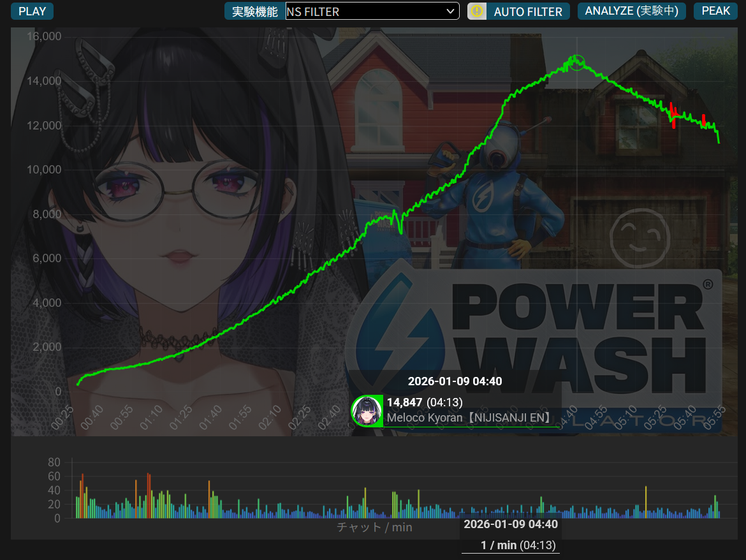This screenshot has width=746, height=560.
Task: Click the PLAY button
Action: pos(32,11)
